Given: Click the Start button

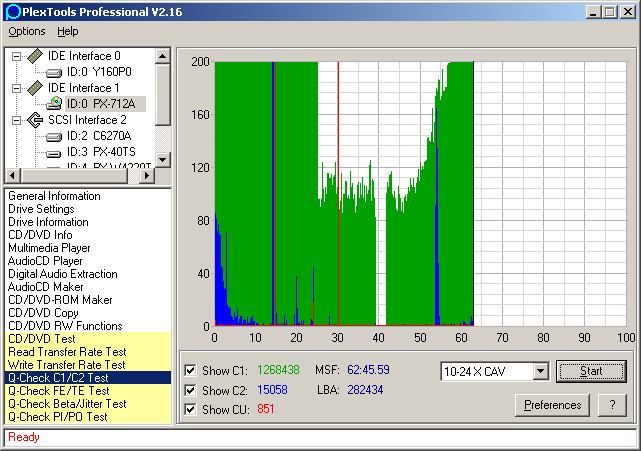Looking at the screenshot, I should pos(591,371).
